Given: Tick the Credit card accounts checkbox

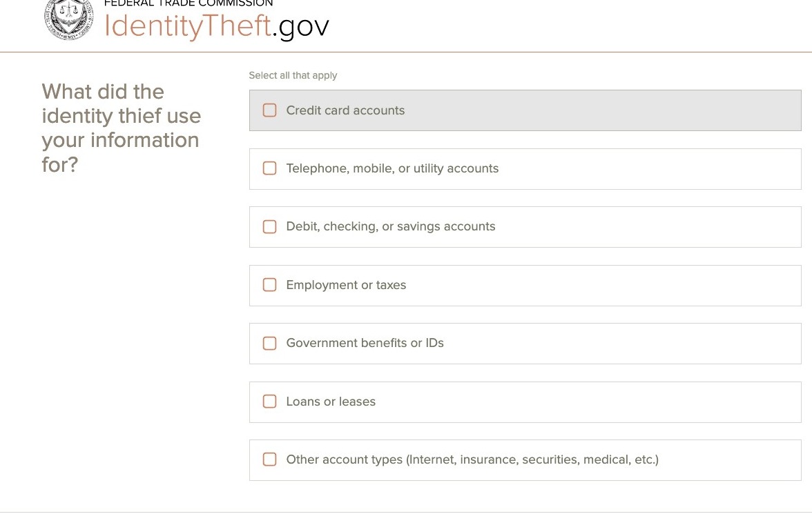Looking at the screenshot, I should (x=270, y=110).
